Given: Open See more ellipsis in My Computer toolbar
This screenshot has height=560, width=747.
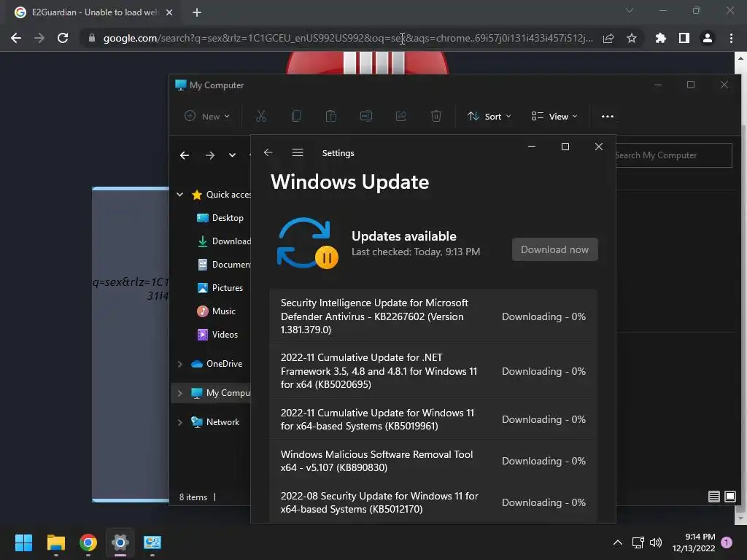Looking at the screenshot, I should [x=608, y=116].
